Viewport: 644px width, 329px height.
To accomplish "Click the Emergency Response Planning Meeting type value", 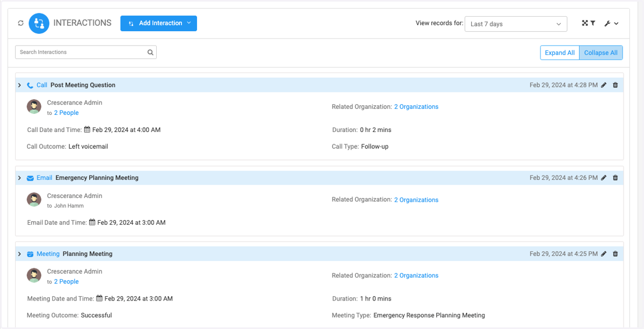I will 429,315.
